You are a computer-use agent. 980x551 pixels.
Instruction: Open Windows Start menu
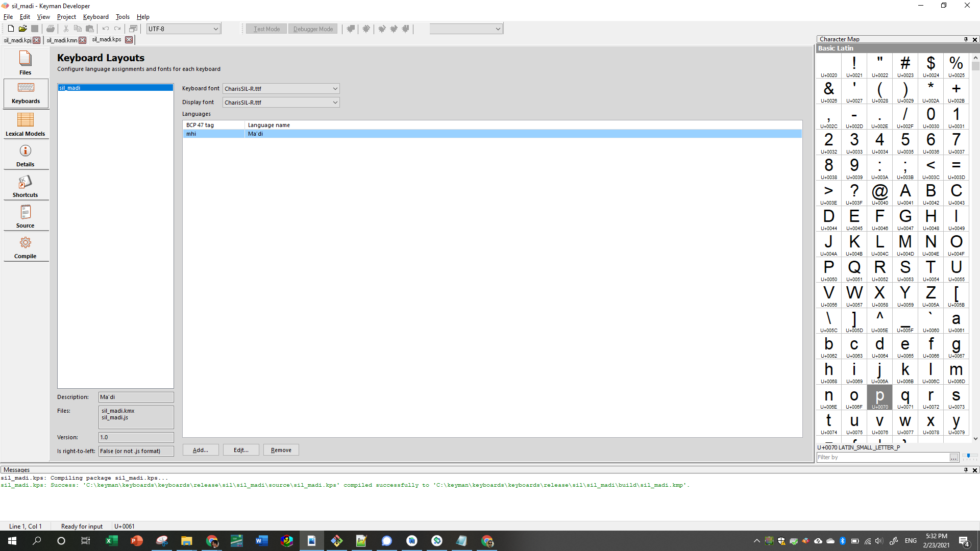pyautogui.click(x=12, y=541)
